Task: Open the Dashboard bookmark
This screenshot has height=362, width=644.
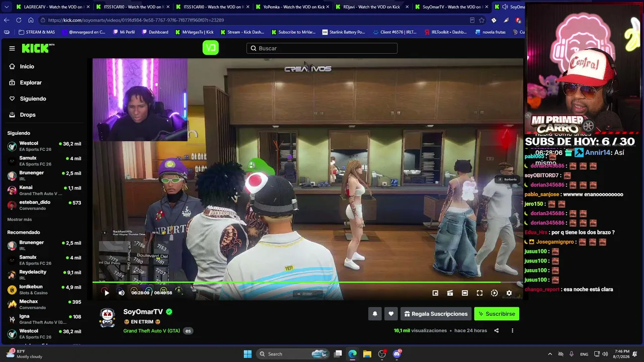Action: coord(155,32)
